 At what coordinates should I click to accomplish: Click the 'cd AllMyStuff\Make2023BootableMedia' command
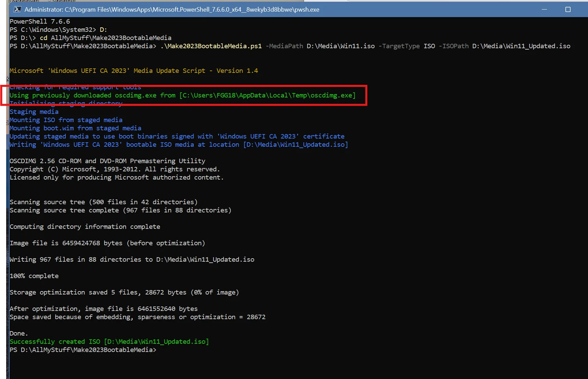(106, 38)
